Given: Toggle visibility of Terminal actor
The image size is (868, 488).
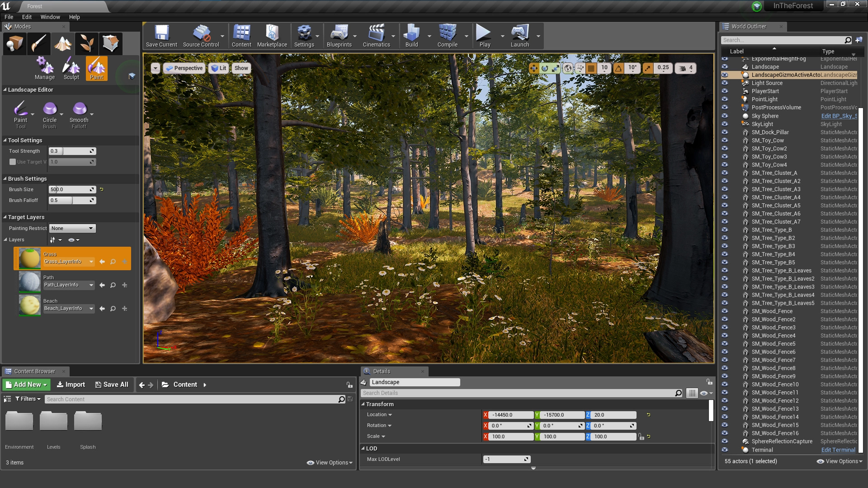Looking at the screenshot, I should [x=725, y=450].
